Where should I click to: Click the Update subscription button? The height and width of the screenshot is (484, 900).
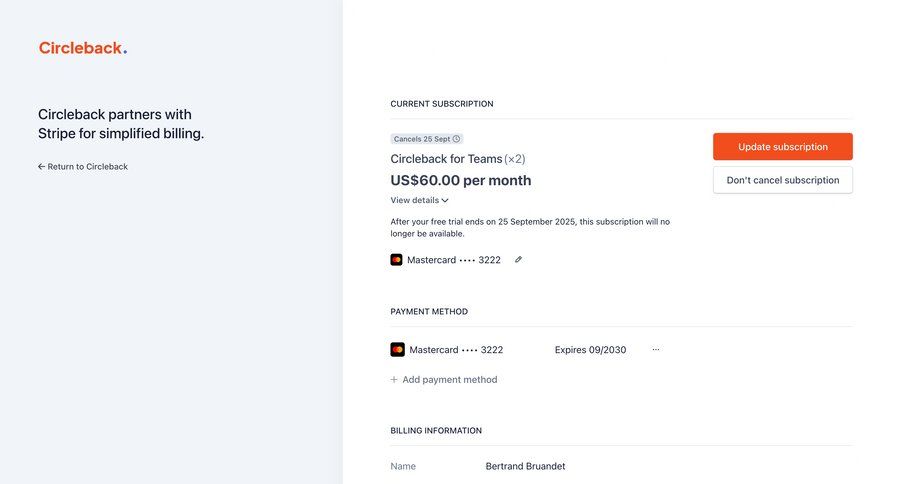click(782, 147)
